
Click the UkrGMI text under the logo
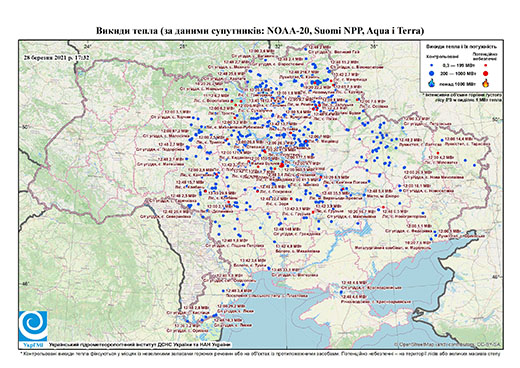coord(33,344)
